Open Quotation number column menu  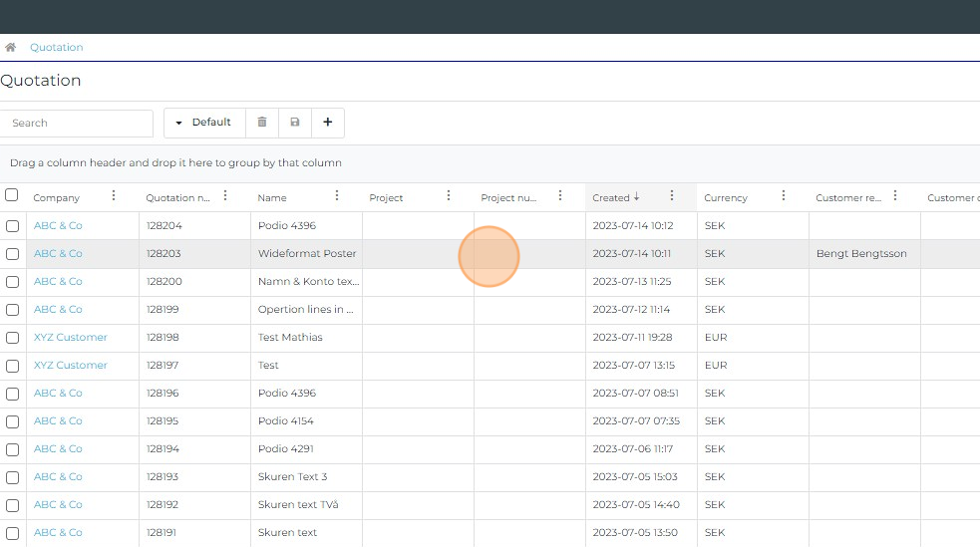tap(225, 196)
